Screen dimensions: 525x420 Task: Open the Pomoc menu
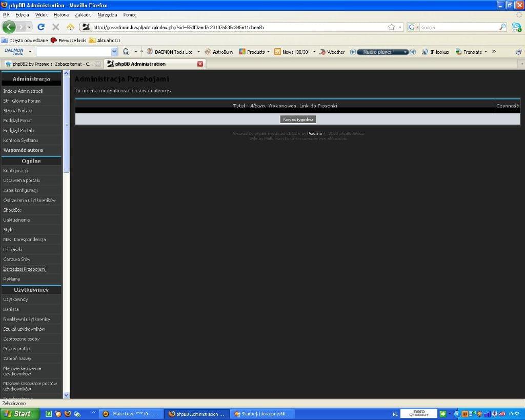pos(130,15)
